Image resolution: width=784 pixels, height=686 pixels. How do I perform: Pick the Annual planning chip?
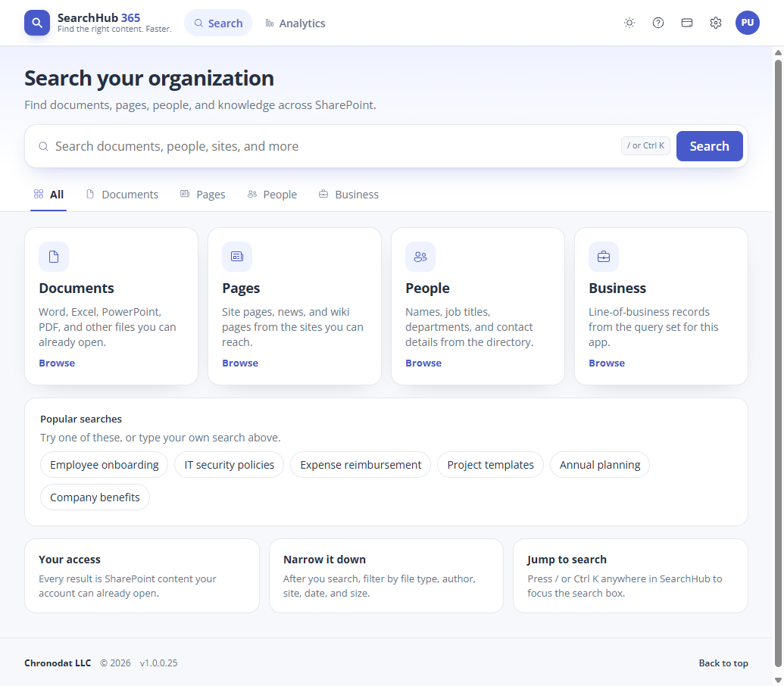(600, 465)
